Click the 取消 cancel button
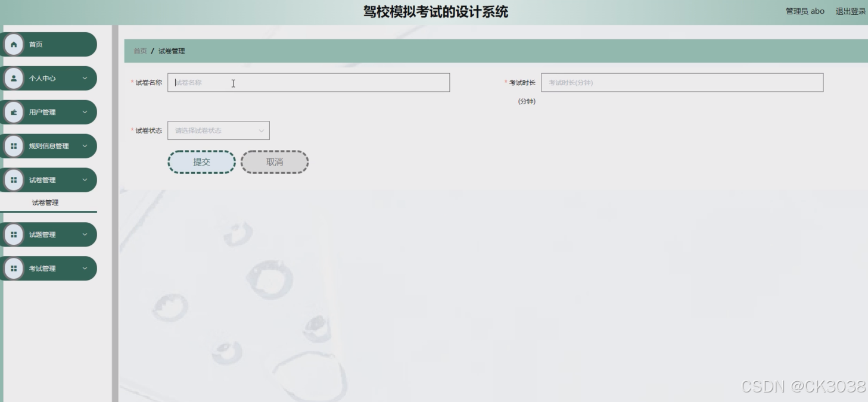 [274, 161]
